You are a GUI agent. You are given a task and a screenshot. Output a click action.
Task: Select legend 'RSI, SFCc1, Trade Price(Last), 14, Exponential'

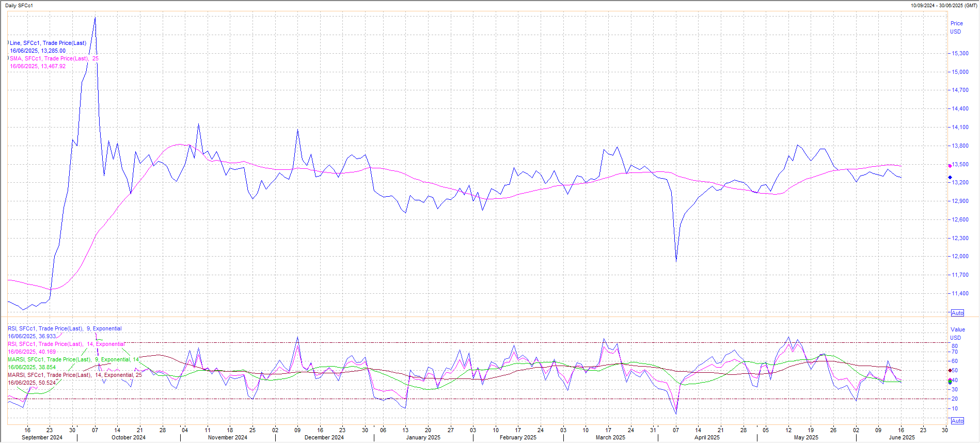click(66, 344)
